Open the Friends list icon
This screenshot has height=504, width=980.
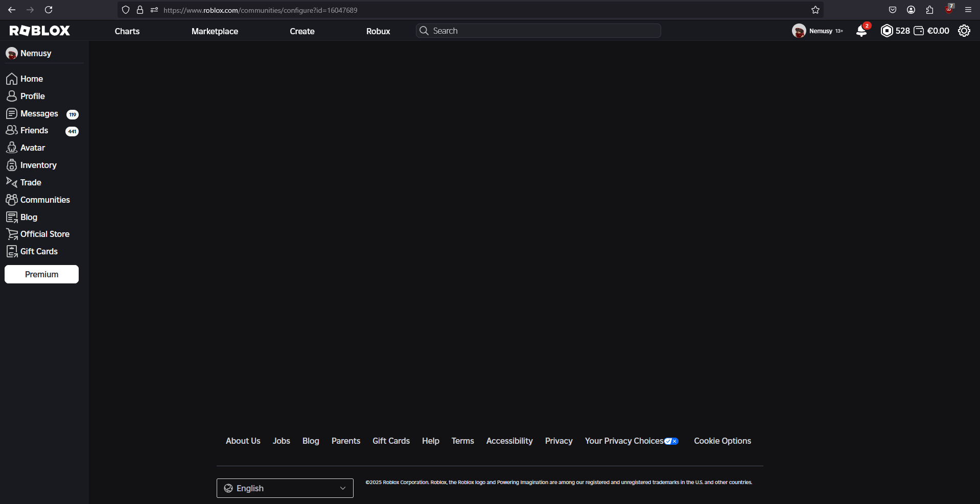(x=12, y=130)
